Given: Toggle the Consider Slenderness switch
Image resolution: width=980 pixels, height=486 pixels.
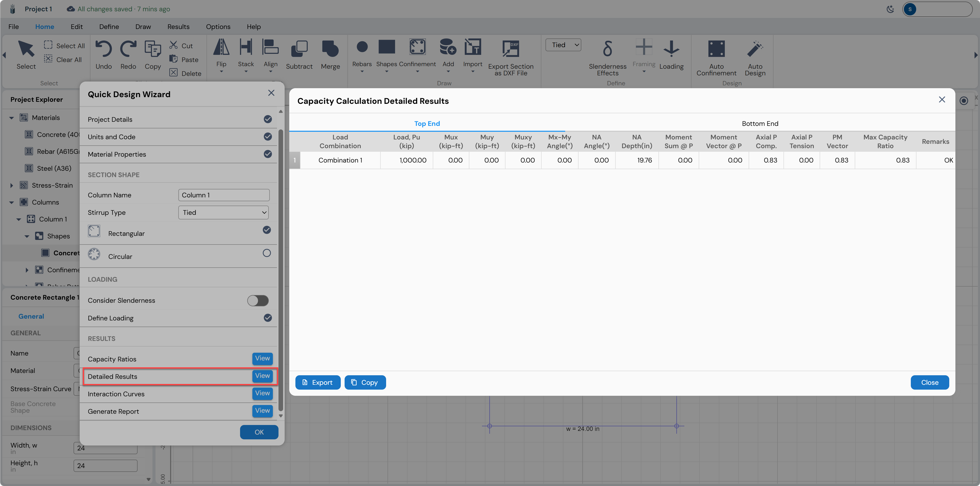Looking at the screenshot, I should coord(258,301).
